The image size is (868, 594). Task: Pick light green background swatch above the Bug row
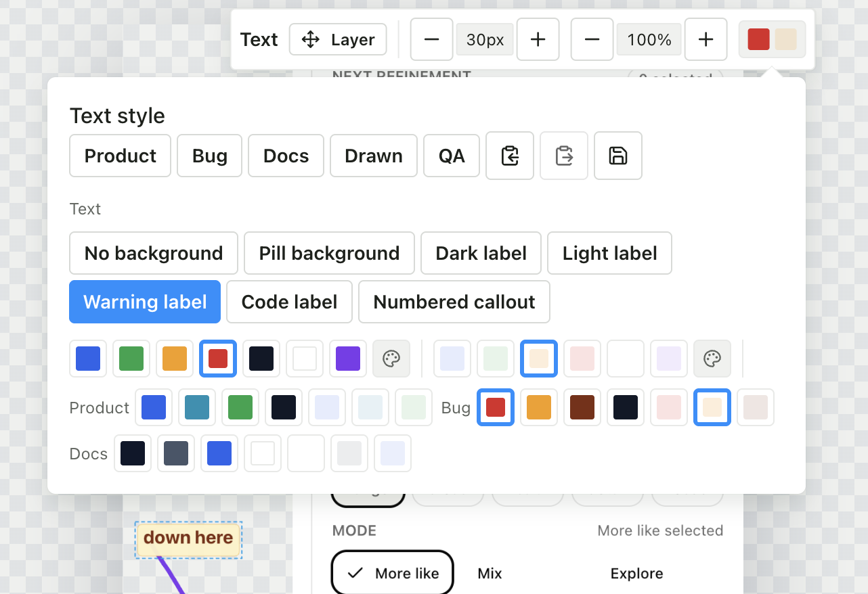point(496,359)
